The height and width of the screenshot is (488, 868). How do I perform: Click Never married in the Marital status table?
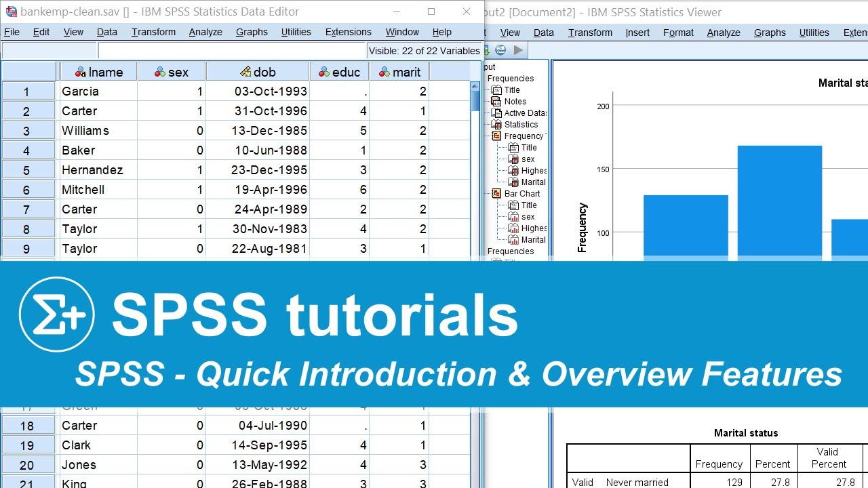click(637, 483)
